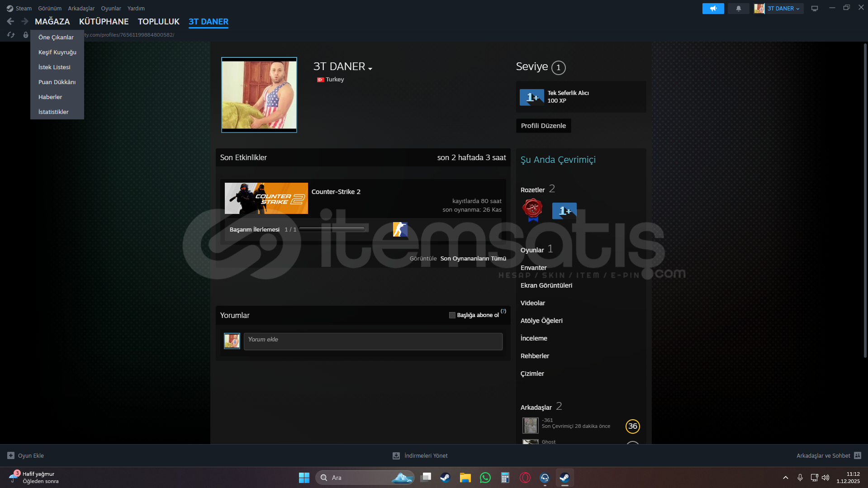Open the Envanter link

(x=533, y=268)
